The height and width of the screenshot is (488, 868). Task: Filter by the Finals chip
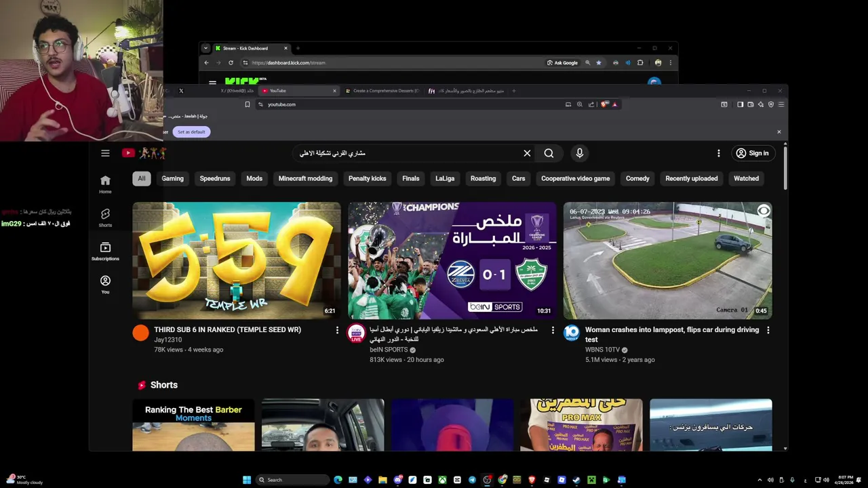click(x=410, y=178)
